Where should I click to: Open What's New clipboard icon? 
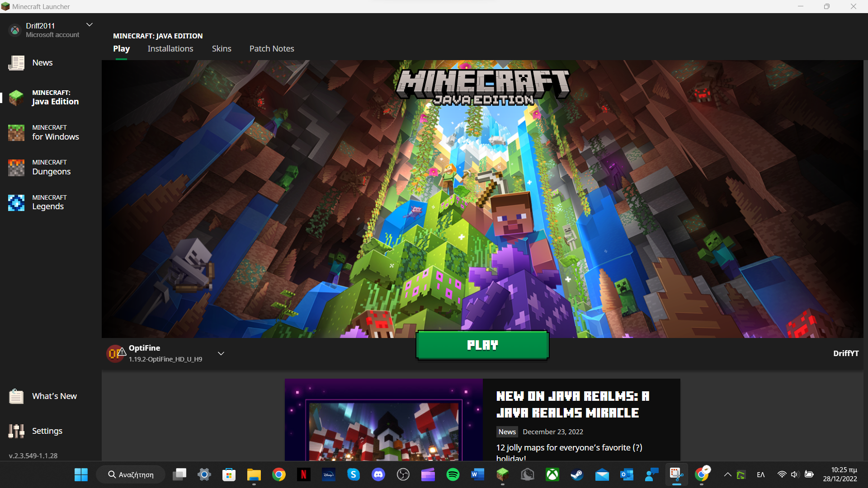coord(16,396)
